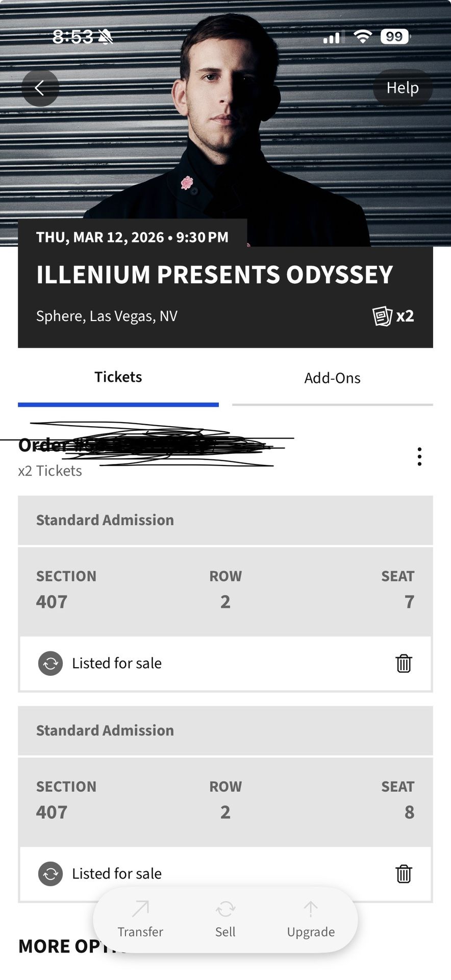Screen dimensions: 451x980
Task: Switch to the Tickets tab
Action: [118, 378]
